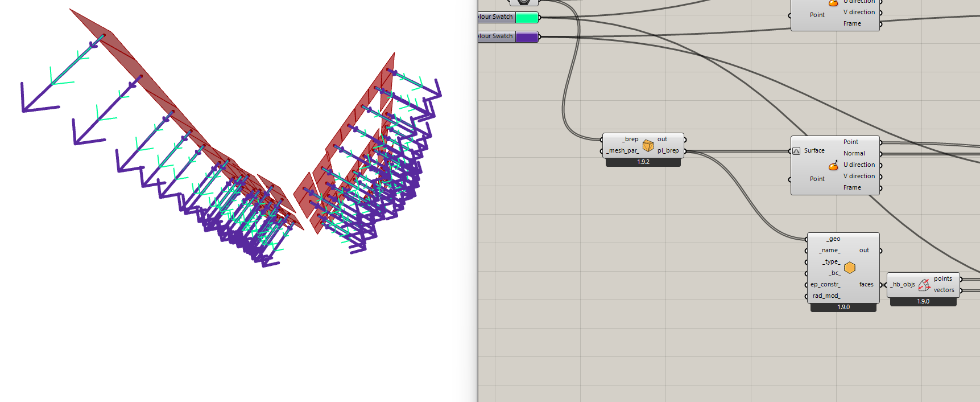Select the _brep input parameter
This screenshot has height=402, width=980.
[x=630, y=140]
